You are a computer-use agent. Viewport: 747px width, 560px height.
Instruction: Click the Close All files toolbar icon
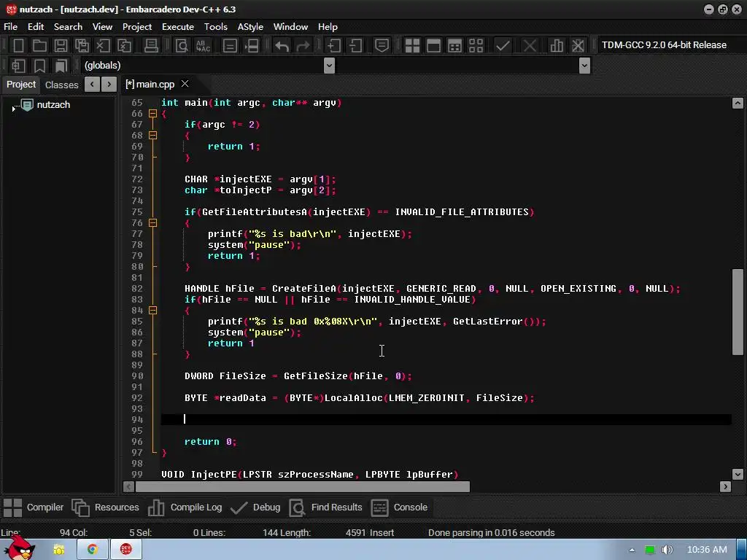pos(124,46)
